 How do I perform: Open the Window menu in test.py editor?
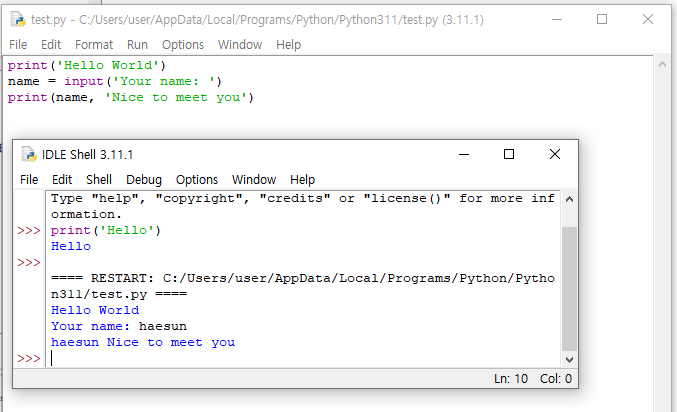coord(240,44)
